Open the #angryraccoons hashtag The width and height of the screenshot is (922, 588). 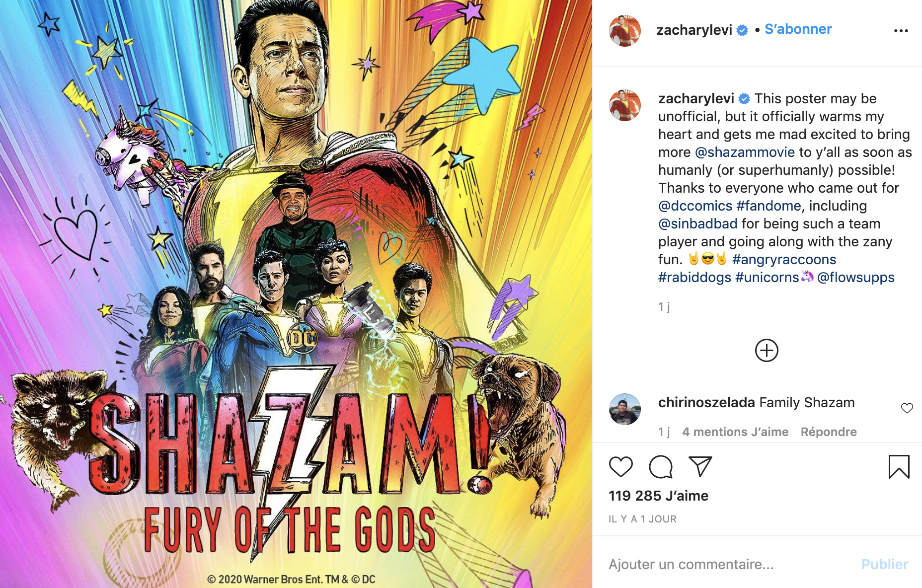784,259
